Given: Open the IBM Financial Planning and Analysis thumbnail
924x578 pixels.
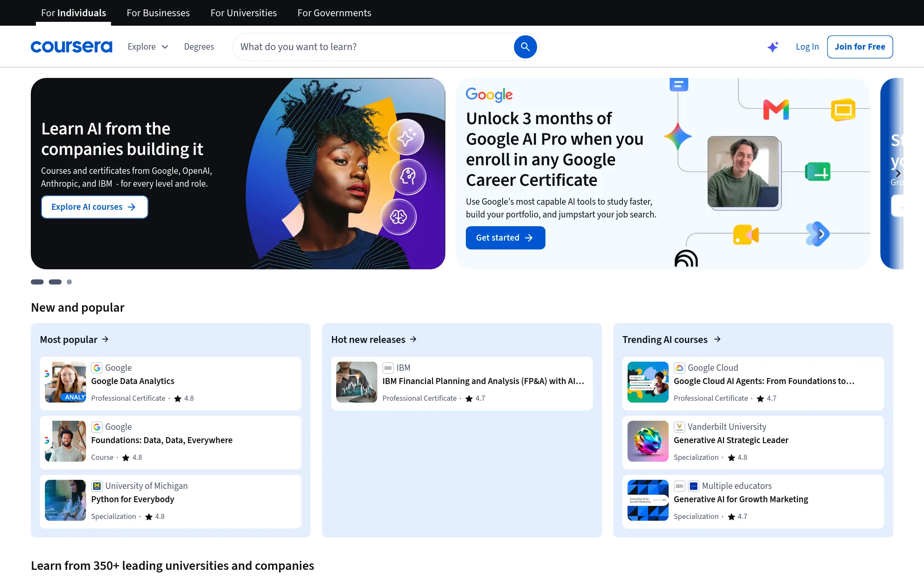Looking at the screenshot, I should pyautogui.click(x=357, y=382).
